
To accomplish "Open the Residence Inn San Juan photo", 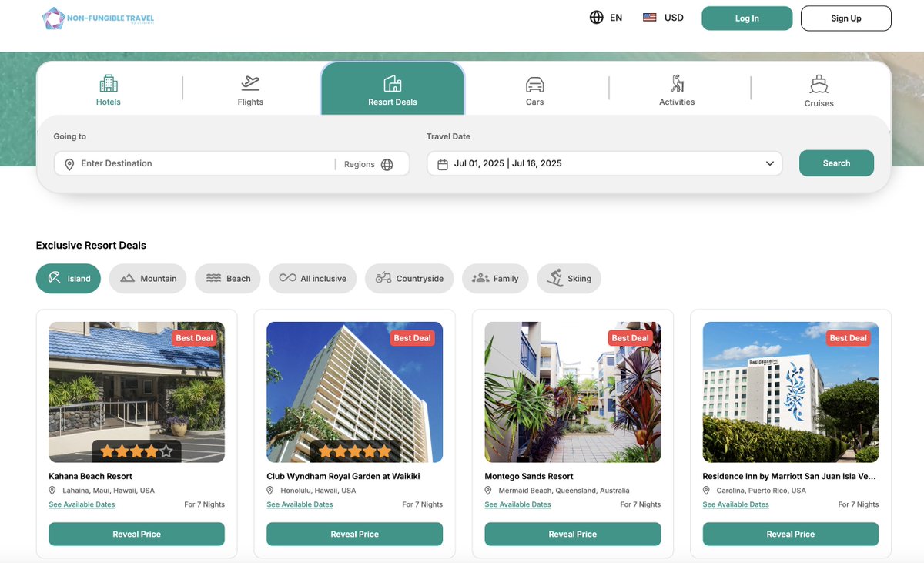I will [791, 392].
